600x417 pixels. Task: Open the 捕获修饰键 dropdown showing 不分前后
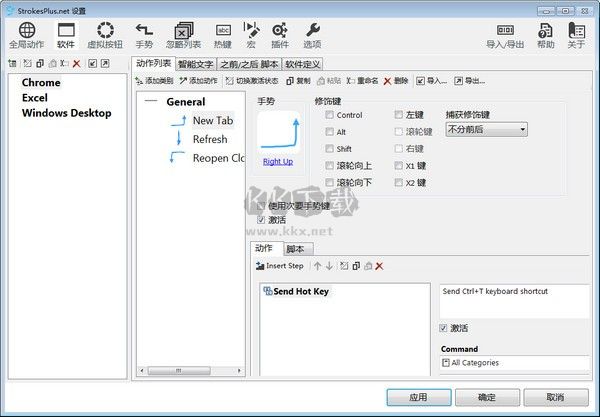pyautogui.click(x=486, y=129)
